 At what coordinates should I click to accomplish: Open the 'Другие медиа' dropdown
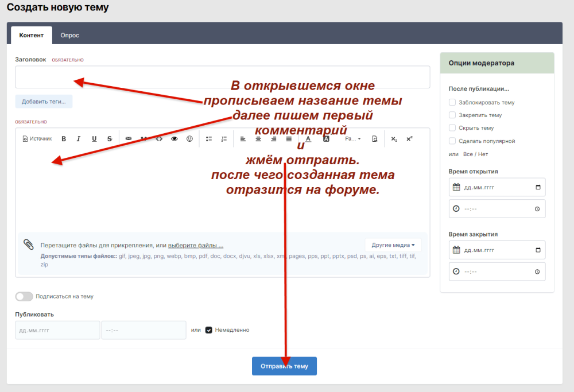[x=393, y=245]
